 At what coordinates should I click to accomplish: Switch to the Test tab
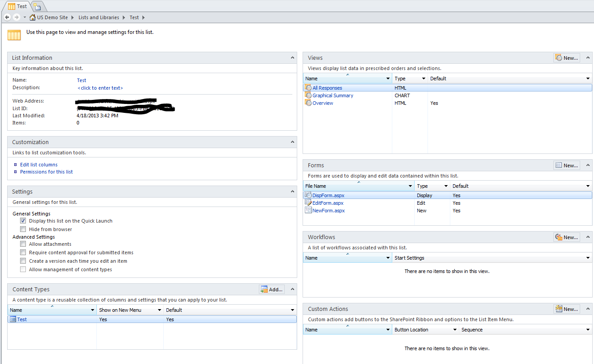coord(17,6)
